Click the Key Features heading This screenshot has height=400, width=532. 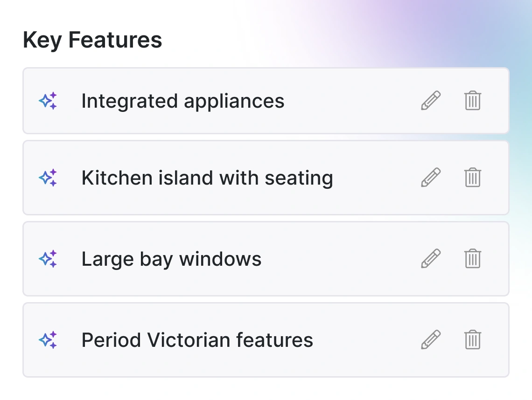(92, 40)
